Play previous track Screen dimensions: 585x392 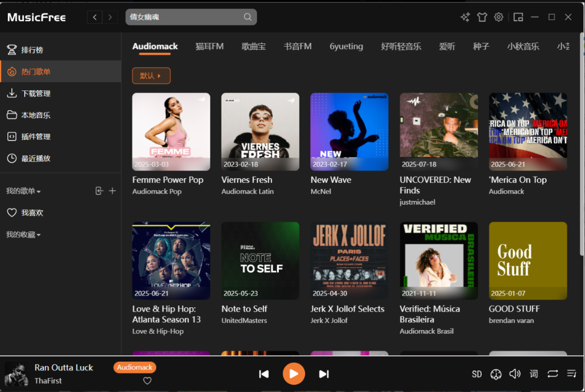tap(264, 374)
